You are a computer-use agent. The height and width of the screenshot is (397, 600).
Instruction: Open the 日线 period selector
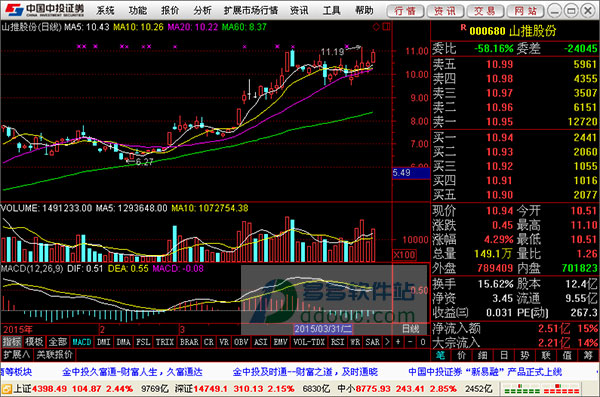pyautogui.click(x=411, y=328)
